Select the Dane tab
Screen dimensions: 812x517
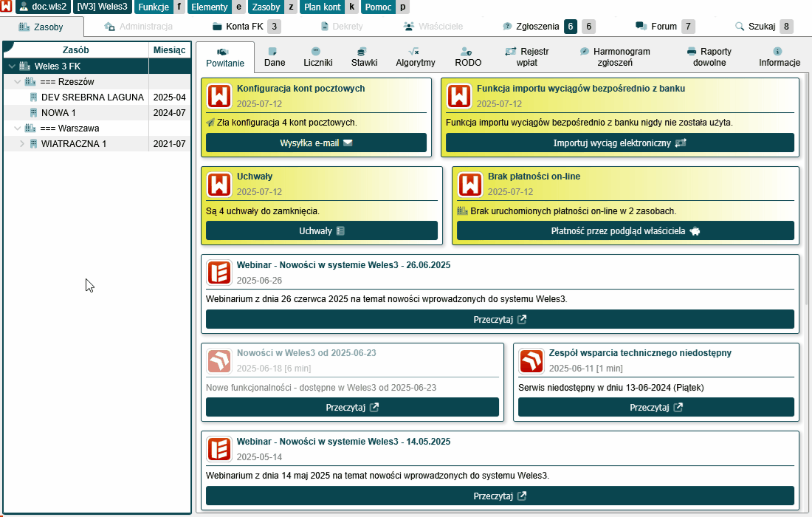(x=275, y=57)
